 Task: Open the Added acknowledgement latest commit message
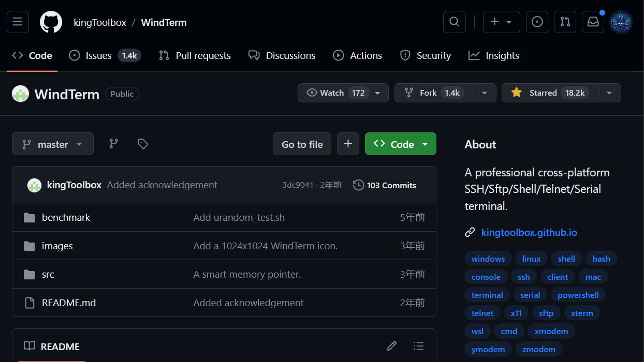[x=162, y=185]
